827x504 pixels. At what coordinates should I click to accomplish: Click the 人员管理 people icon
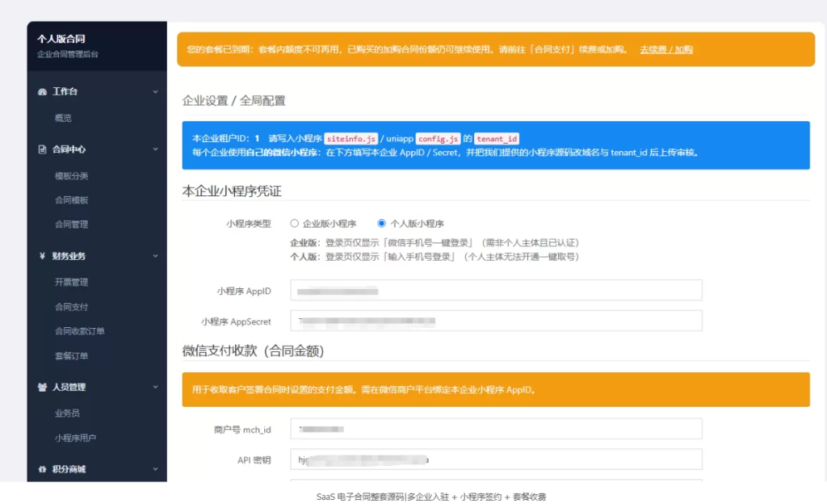point(42,388)
